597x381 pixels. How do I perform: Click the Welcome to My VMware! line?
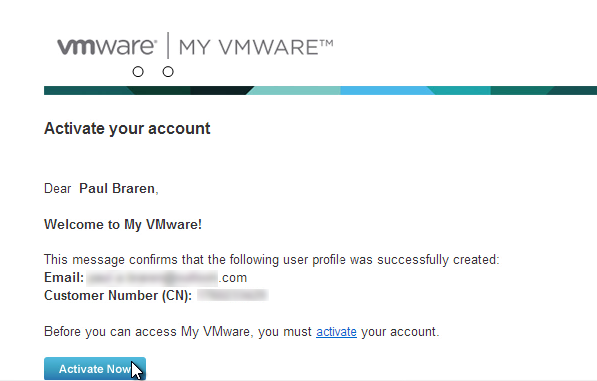[123, 225]
